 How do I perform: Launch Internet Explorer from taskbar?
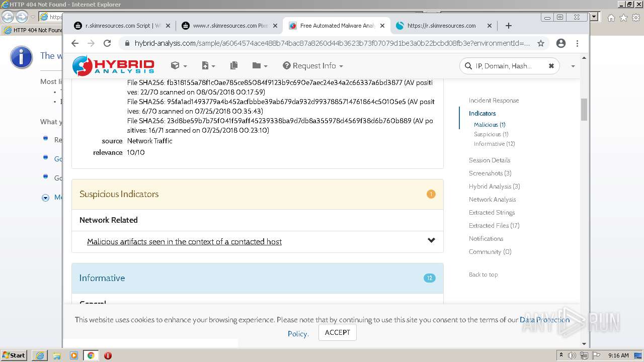(x=40, y=355)
